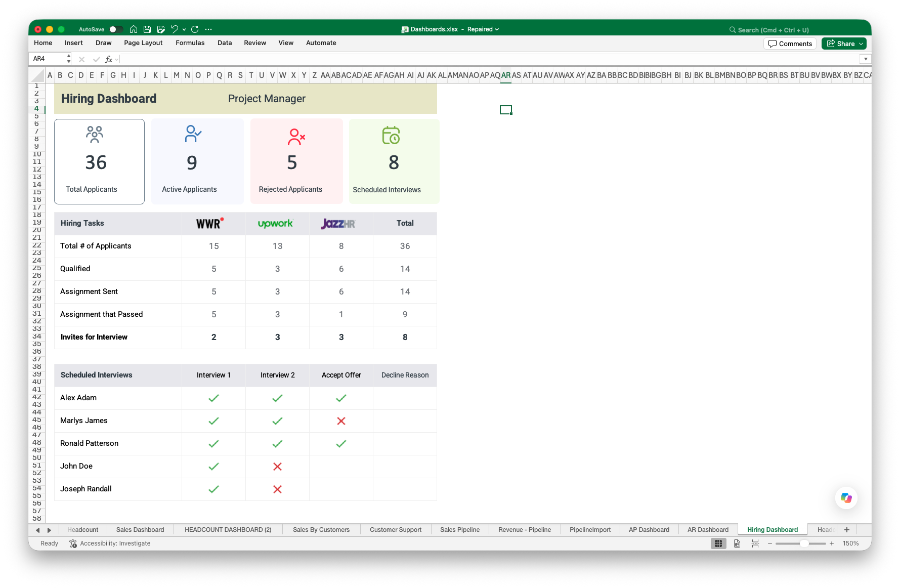Open the Automate ribbon tab

pyautogui.click(x=321, y=43)
